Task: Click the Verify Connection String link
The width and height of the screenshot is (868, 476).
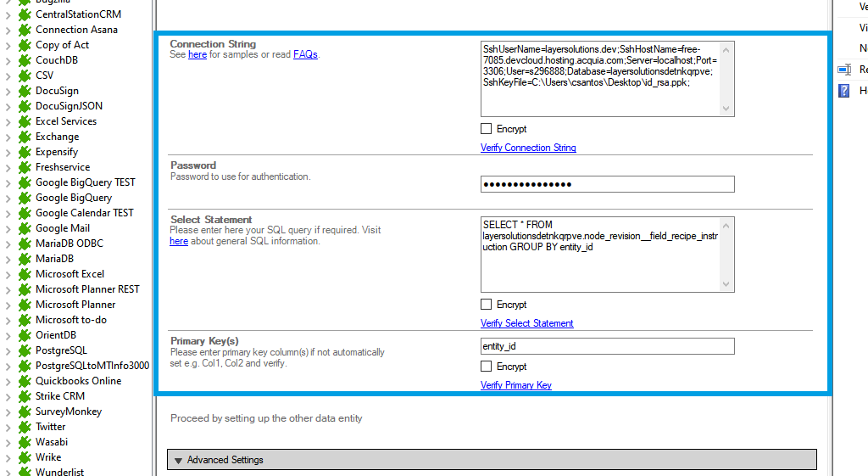Action: [528, 148]
